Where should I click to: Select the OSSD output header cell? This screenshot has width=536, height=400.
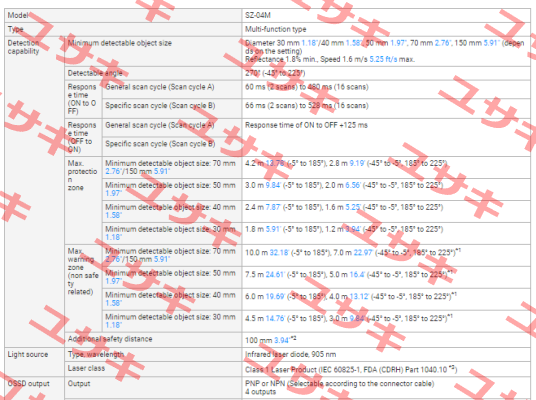point(35,388)
